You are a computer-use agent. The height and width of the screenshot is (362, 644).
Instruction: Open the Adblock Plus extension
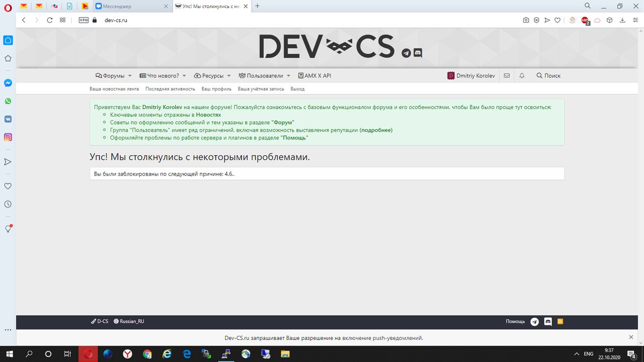(585, 21)
